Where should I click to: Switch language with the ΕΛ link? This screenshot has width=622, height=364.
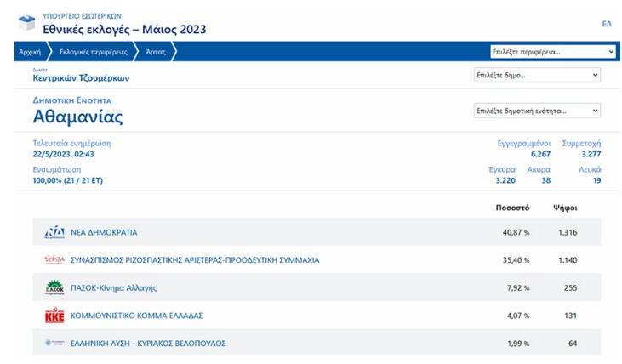coord(607,24)
